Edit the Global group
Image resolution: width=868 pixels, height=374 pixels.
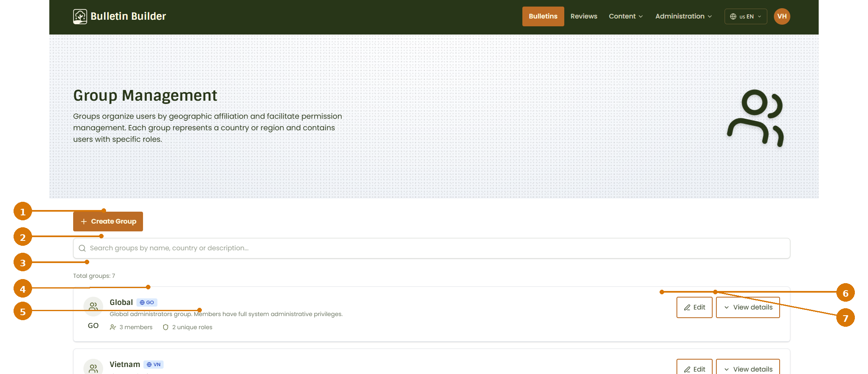(x=694, y=307)
